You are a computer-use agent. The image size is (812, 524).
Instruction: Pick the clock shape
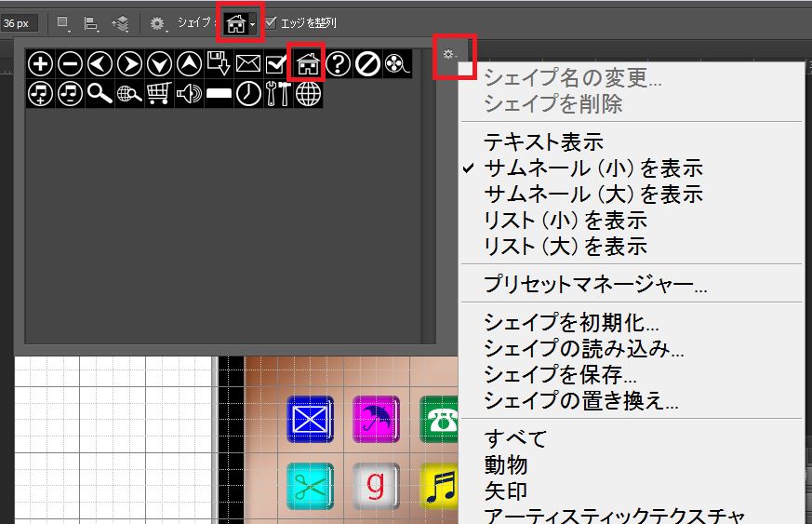248,94
